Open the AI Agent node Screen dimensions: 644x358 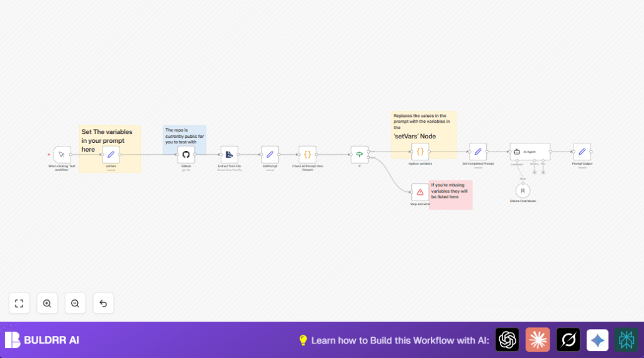point(530,152)
